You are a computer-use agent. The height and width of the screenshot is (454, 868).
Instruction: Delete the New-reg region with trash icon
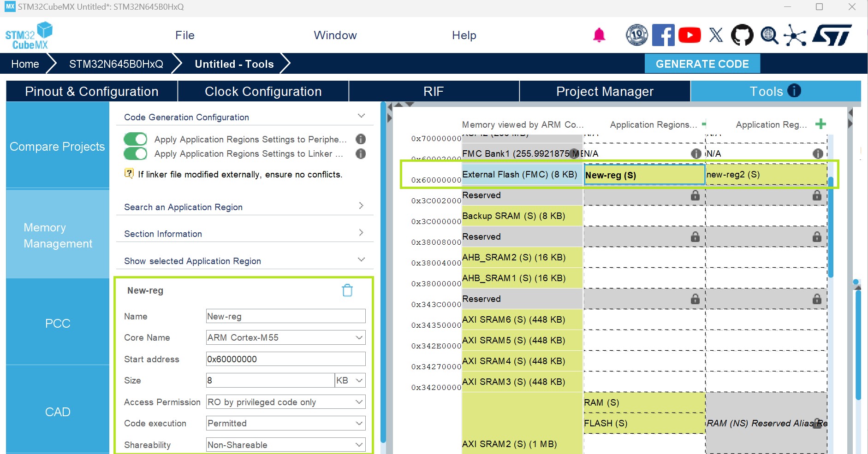pyautogui.click(x=347, y=290)
